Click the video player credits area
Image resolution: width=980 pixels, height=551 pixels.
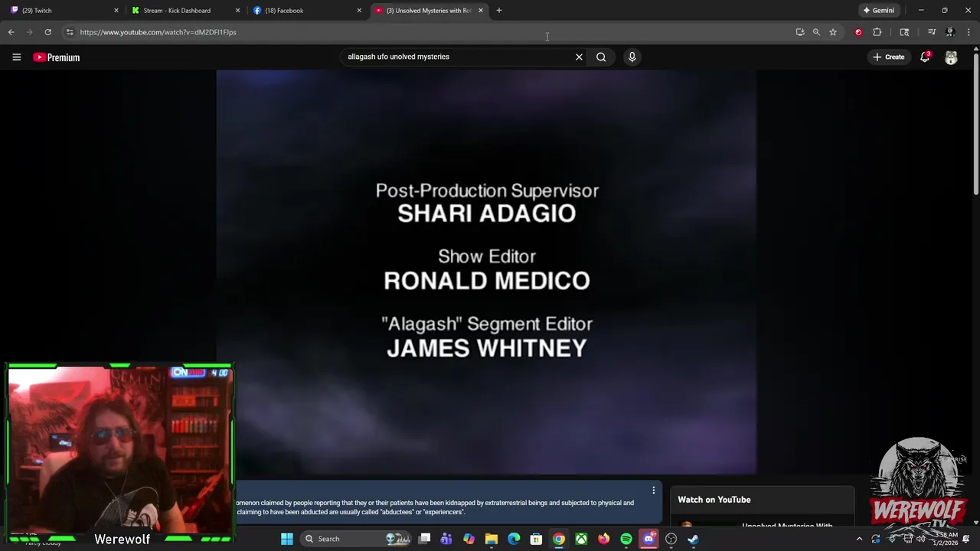(x=486, y=272)
